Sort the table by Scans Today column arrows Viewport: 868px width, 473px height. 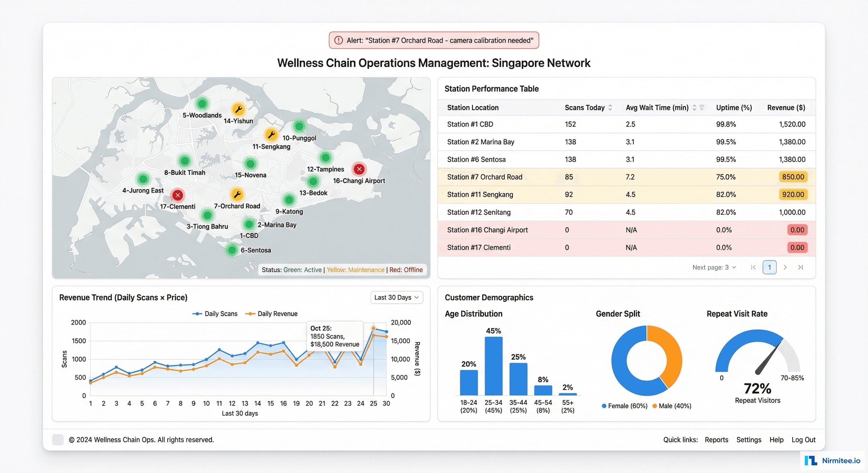[611, 107]
